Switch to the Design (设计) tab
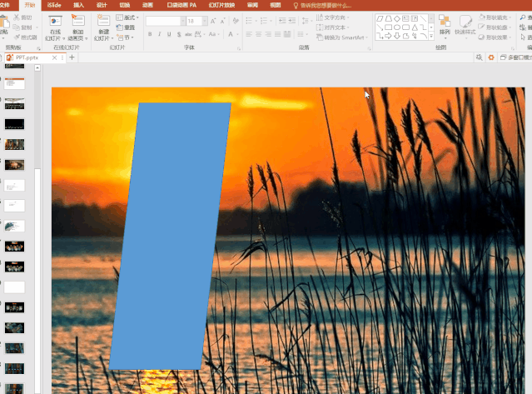Image resolution: width=532 pixels, height=394 pixels. (102, 5)
